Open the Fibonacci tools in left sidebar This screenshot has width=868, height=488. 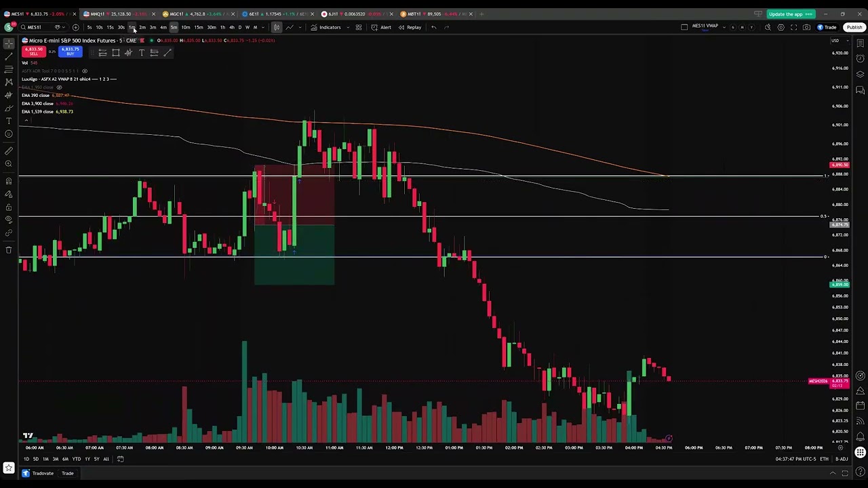tap(9, 69)
